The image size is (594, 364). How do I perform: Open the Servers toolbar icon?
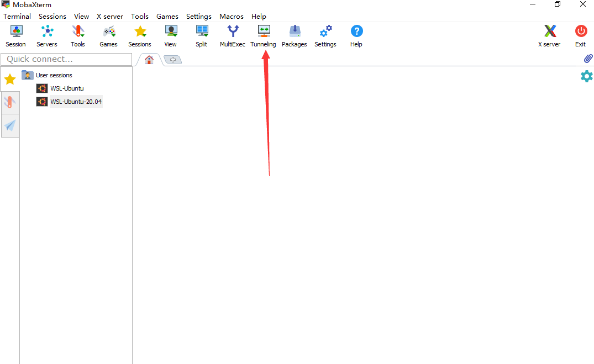tap(47, 36)
